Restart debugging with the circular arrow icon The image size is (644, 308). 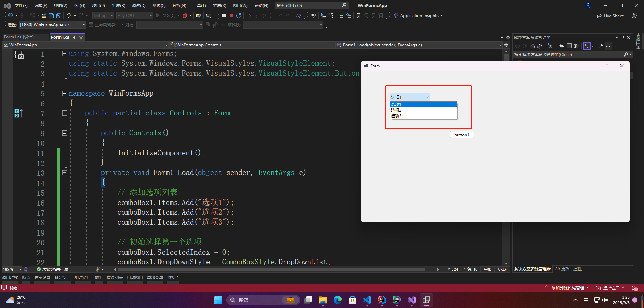click(x=239, y=16)
